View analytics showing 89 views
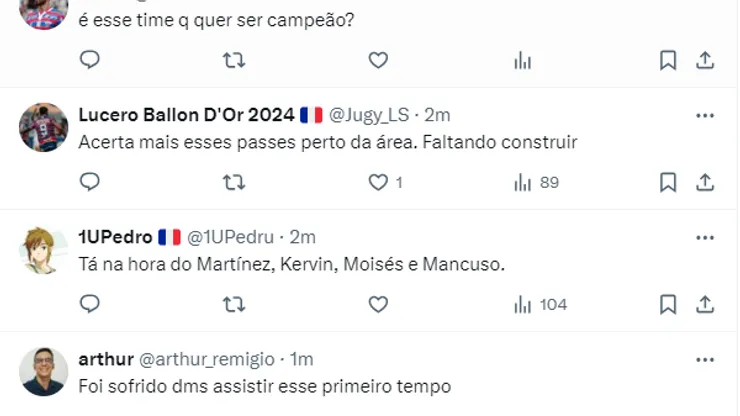 (536, 182)
